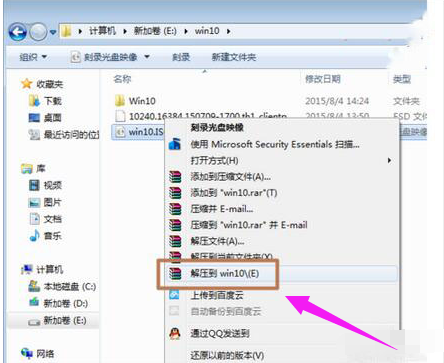Image resolution: width=444 pixels, height=363 pixels.
Task: Click the folder icon in address bar
Action: pos(67,31)
